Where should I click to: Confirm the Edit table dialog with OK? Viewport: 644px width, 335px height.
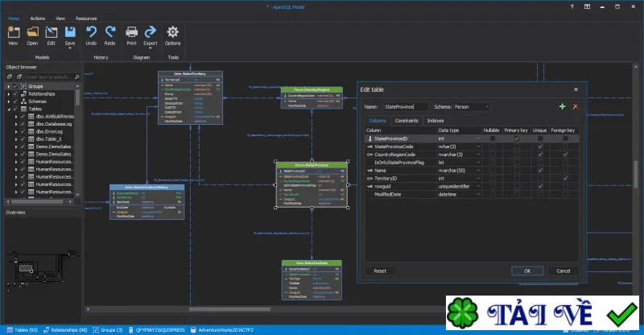[527, 271]
